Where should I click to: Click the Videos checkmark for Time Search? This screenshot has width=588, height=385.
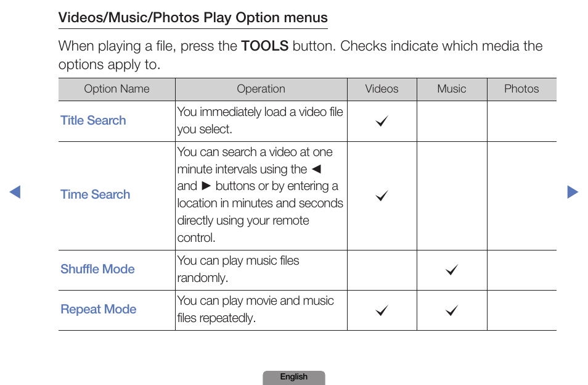[382, 196]
